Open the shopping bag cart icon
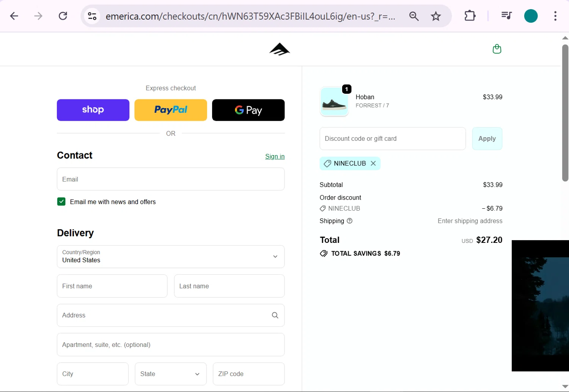Image resolution: width=569 pixels, height=392 pixels. [x=497, y=49]
